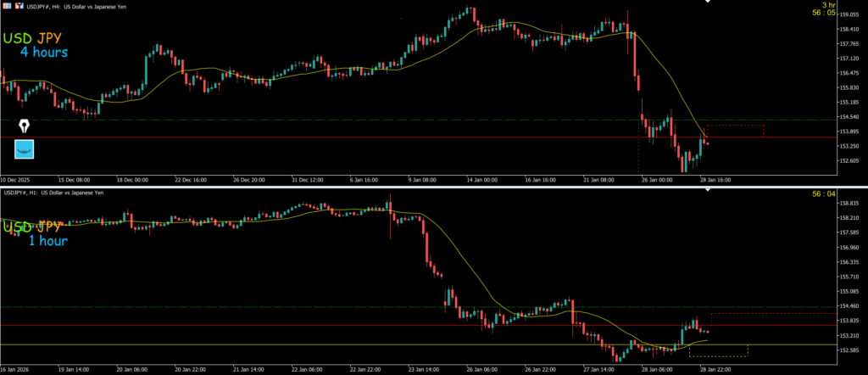The height and width of the screenshot is (375, 868).
Task: Click the white pen nib icon
Action: 25,126
